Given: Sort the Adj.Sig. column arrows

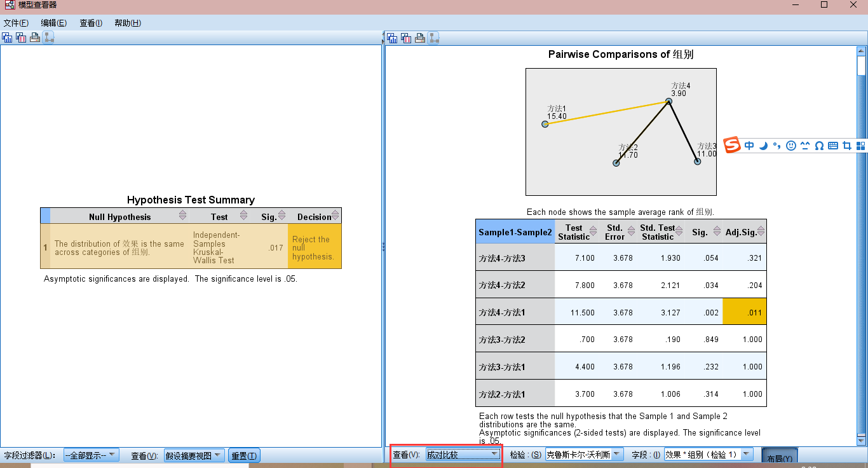Looking at the screenshot, I should pos(761,231).
